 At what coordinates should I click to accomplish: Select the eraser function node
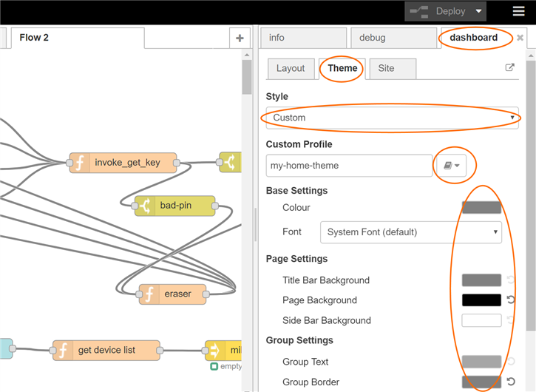pos(172,294)
